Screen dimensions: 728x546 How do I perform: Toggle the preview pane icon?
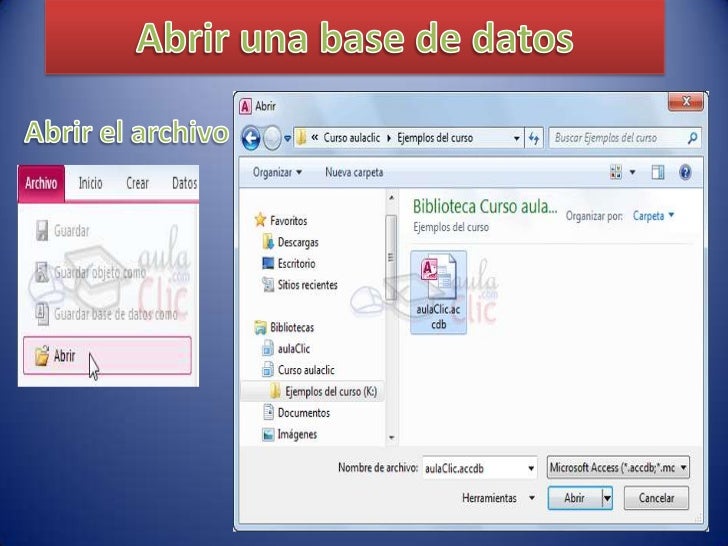click(658, 172)
